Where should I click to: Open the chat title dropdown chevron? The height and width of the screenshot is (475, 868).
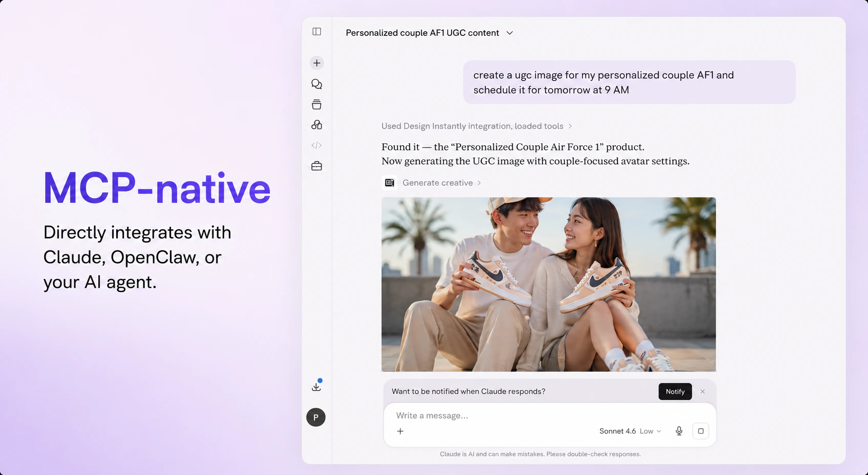click(x=510, y=33)
